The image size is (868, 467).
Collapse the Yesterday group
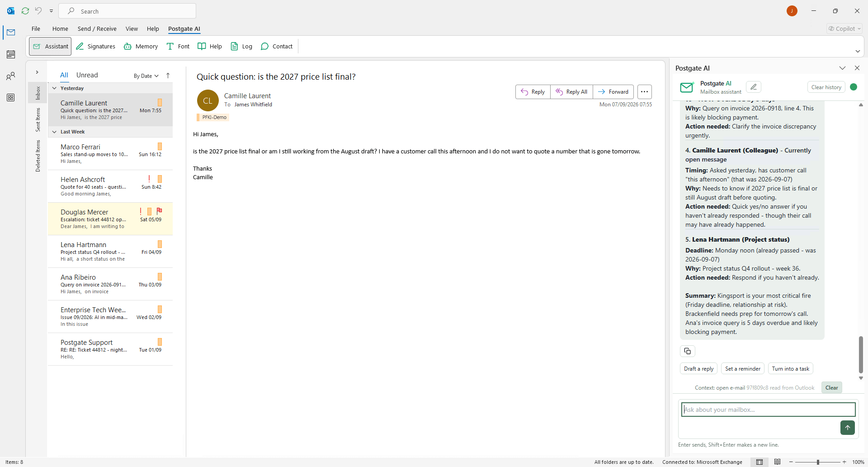pos(54,88)
